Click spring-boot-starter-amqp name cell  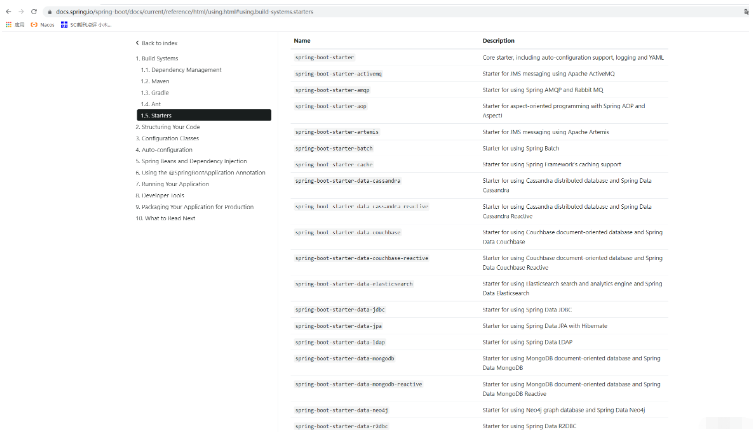[x=332, y=90]
